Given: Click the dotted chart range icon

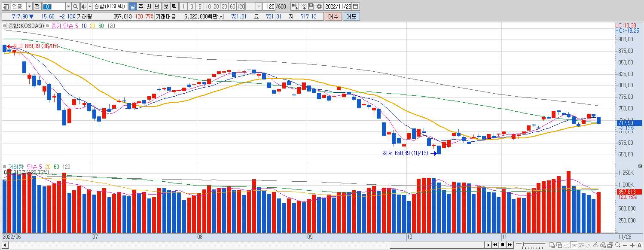Looking at the screenshot, I should click(566, 245).
